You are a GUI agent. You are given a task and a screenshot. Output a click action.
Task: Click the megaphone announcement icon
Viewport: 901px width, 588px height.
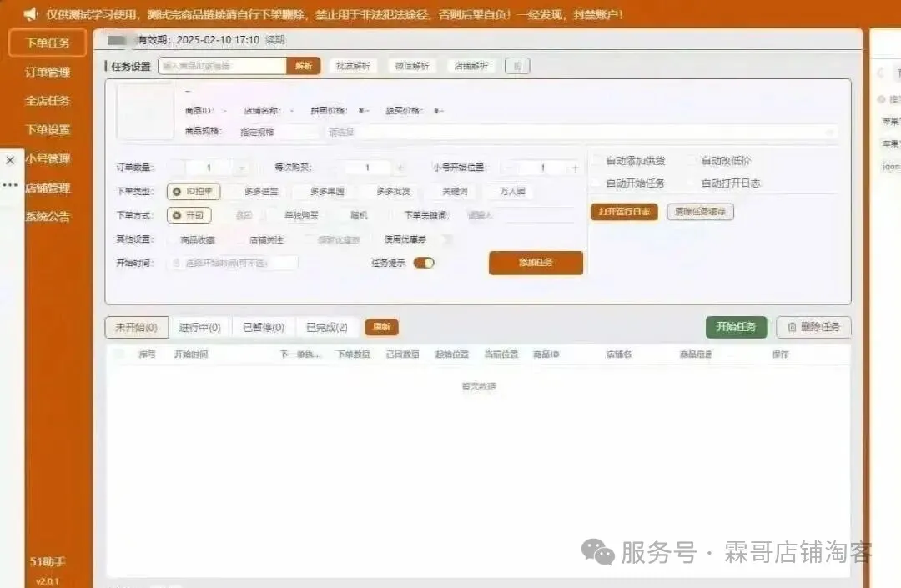(x=30, y=14)
